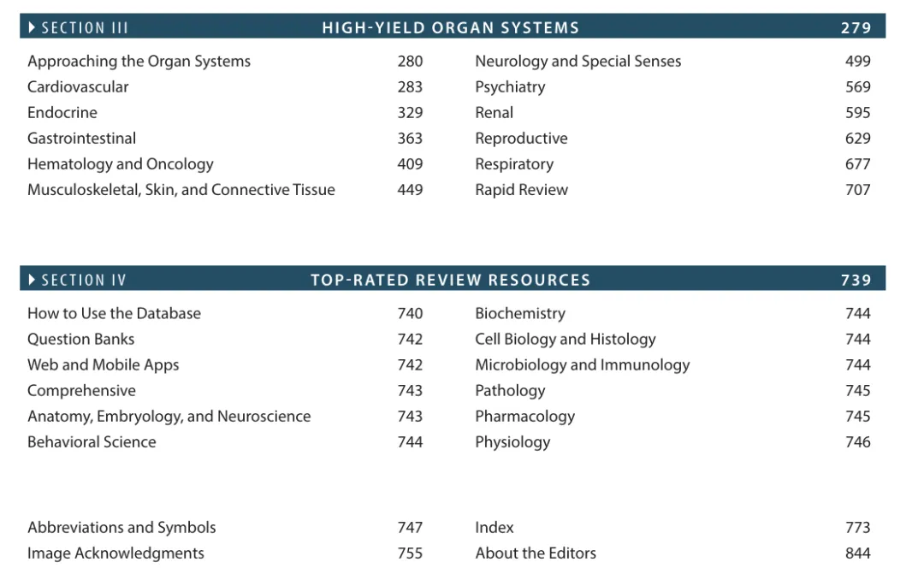Click Musculoskeletal, Skin, and Connective Tissue

tap(181, 190)
